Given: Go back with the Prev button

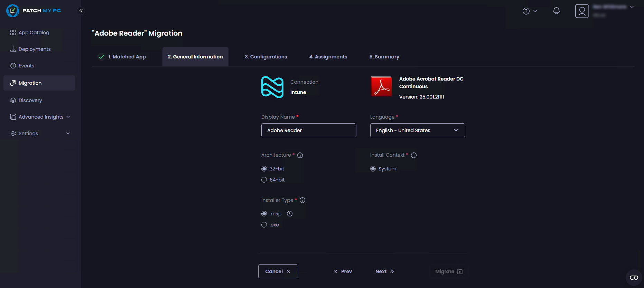Looking at the screenshot, I should [343, 271].
